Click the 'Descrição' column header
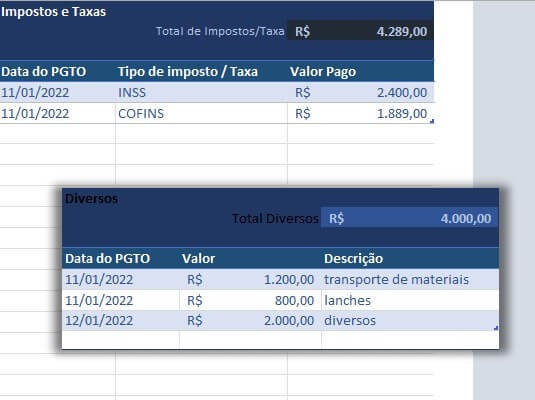This screenshot has height=400, width=535. coord(353,259)
